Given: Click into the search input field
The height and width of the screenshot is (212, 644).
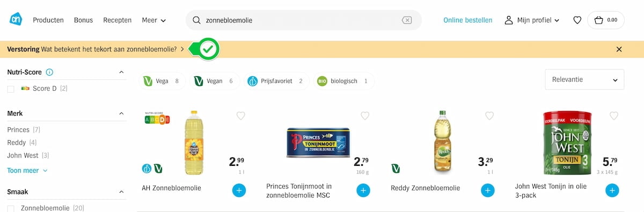Looking at the screenshot, I should tap(301, 20).
